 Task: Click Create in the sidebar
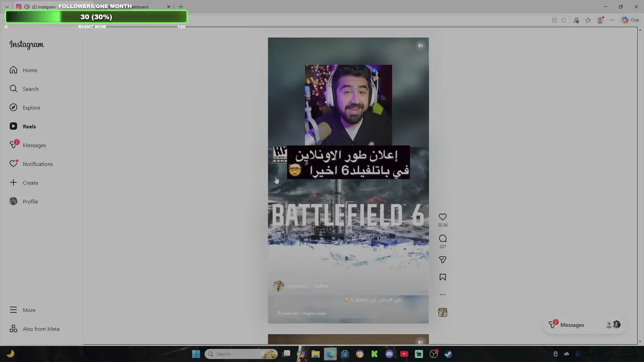24,183
